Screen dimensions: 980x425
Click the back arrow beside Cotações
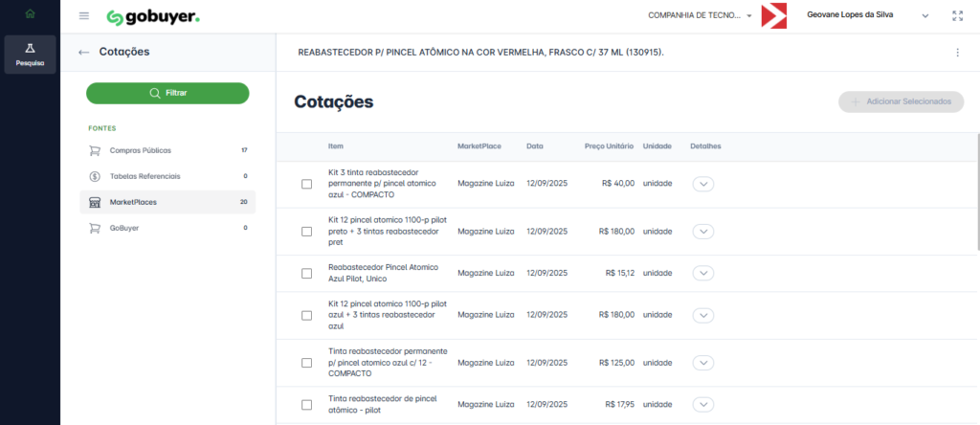point(84,52)
